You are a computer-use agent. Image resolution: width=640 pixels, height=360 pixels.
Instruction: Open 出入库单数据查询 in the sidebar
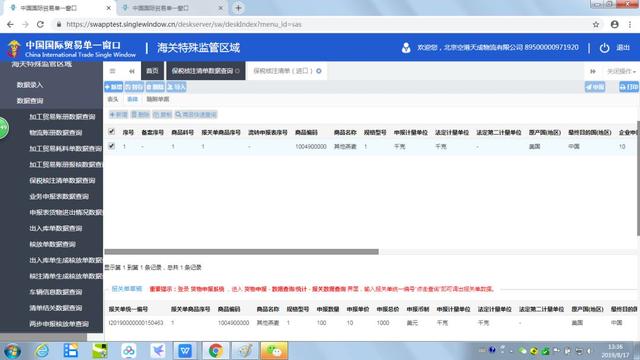click(x=56, y=228)
